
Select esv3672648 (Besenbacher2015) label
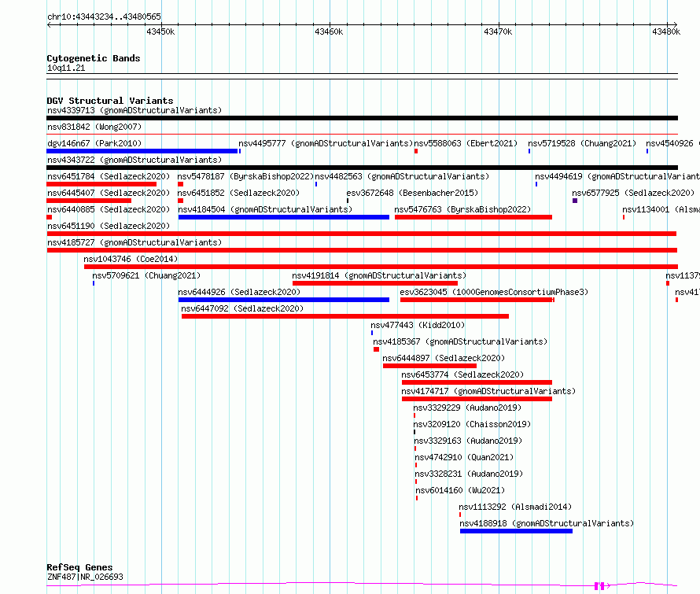pos(412,193)
